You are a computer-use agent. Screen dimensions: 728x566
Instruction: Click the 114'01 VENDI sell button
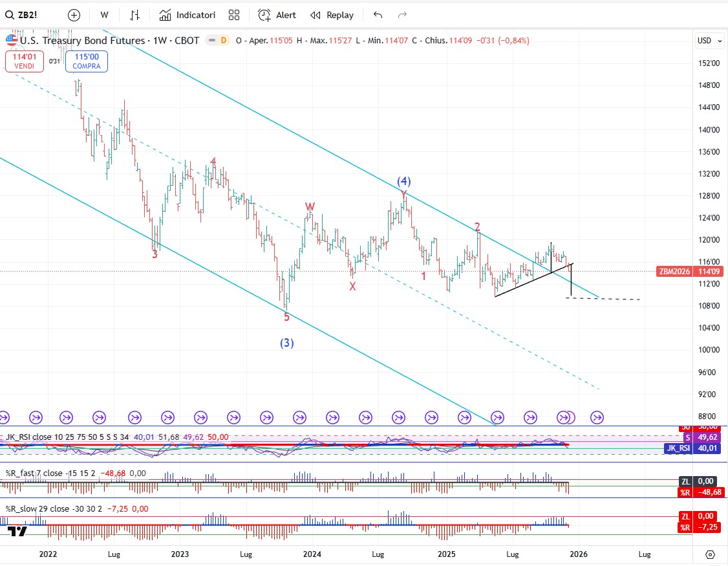25,61
